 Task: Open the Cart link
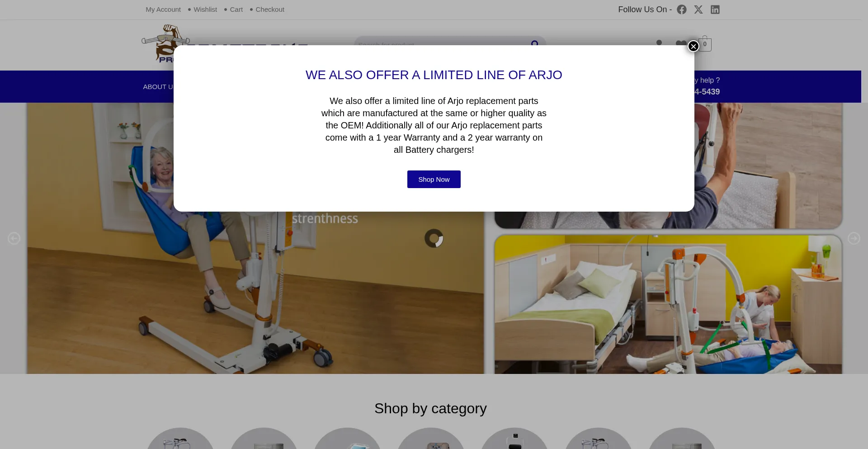pyautogui.click(x=236, y=9)
